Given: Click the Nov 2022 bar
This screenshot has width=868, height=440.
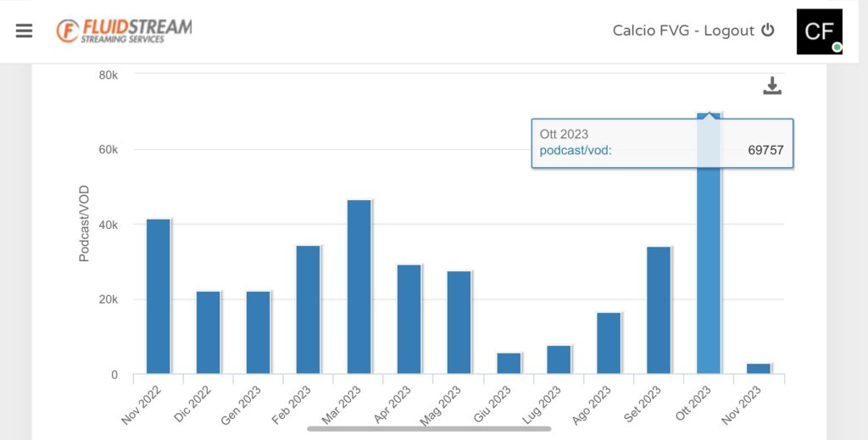Looking at the screenshot, I should (159, 296).
